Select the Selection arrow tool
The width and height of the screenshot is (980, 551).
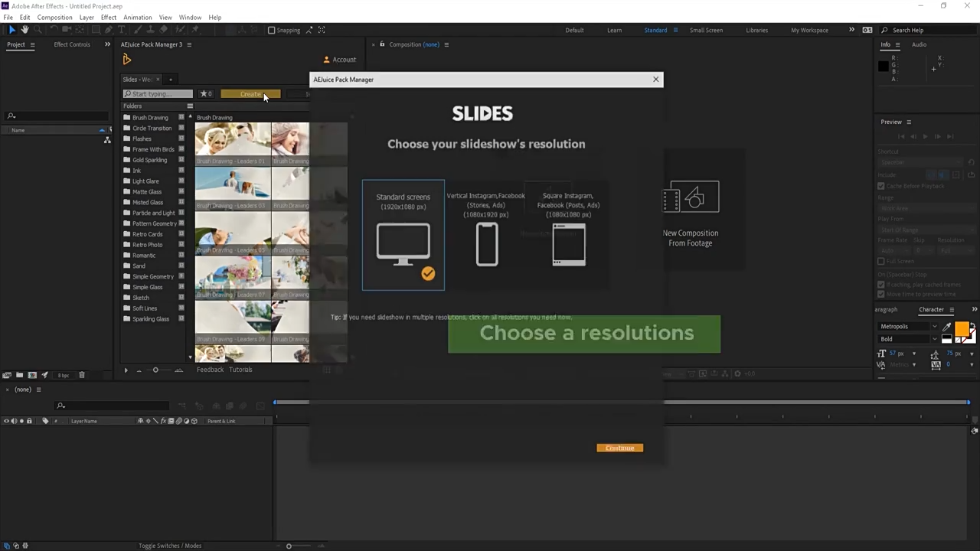[x=12, y=30]
